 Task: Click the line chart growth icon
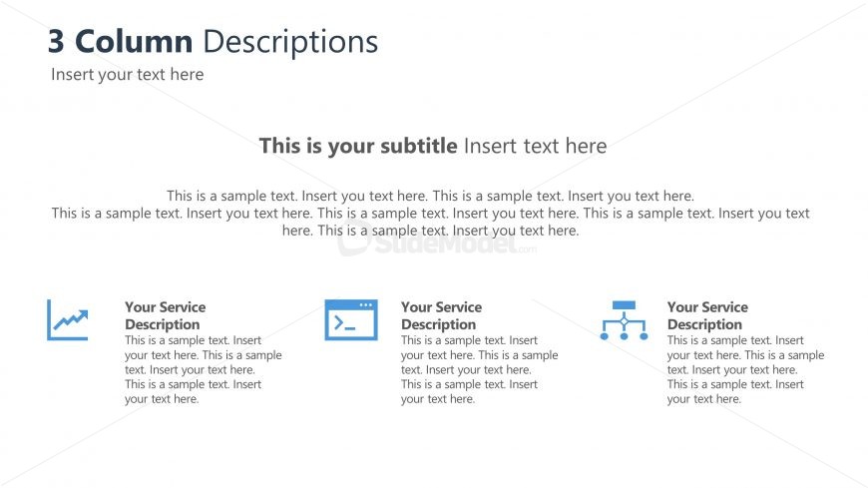[68, 320]
